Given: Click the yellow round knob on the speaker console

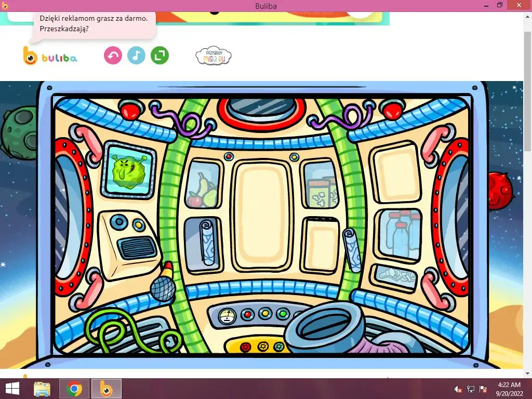Looking at the screenshot, I should [x=139, y=224].
